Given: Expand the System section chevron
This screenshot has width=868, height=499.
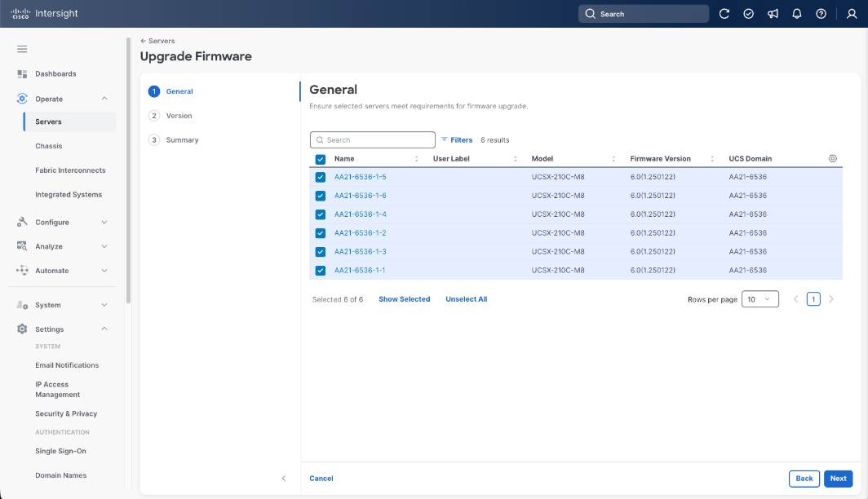Looking at the screenshot, I should point(104,305).
